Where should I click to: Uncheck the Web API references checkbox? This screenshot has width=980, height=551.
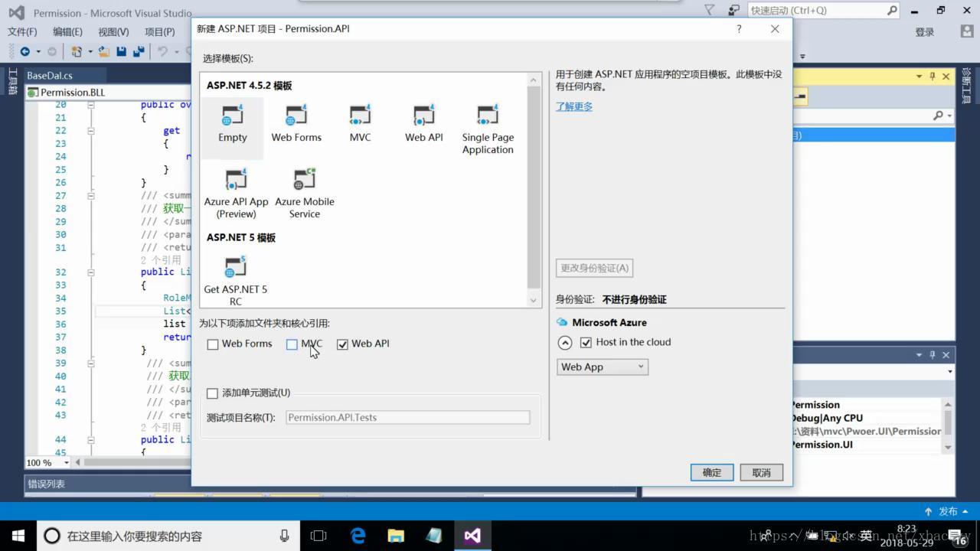click(342, 344)
